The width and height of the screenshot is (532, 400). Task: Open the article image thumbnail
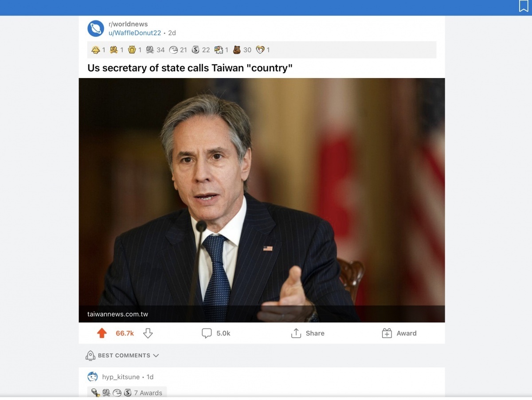[262, 200]
